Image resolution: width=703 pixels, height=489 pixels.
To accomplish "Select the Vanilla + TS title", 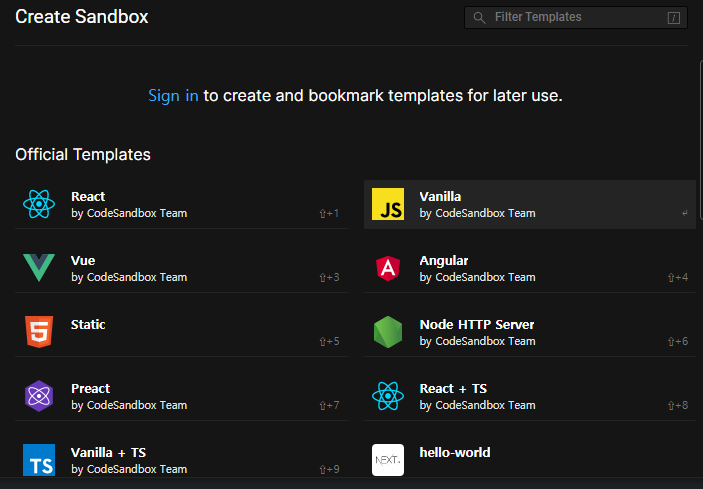I will click(x=108, y=453).
